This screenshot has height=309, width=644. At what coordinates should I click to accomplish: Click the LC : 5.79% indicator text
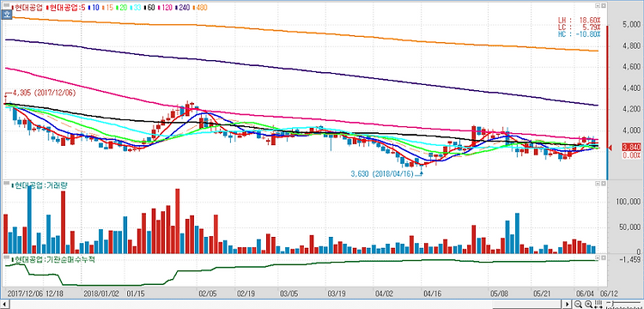coord(579,27)
